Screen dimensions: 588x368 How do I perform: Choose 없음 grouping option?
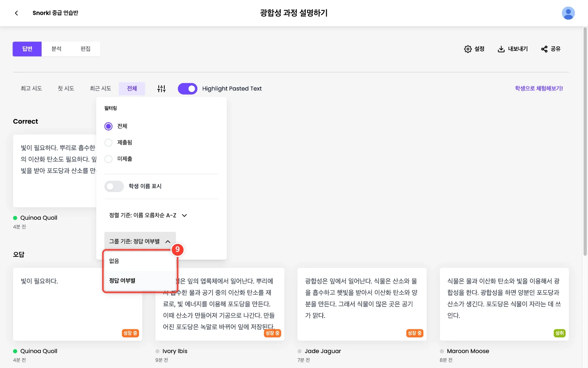point(140,261)
